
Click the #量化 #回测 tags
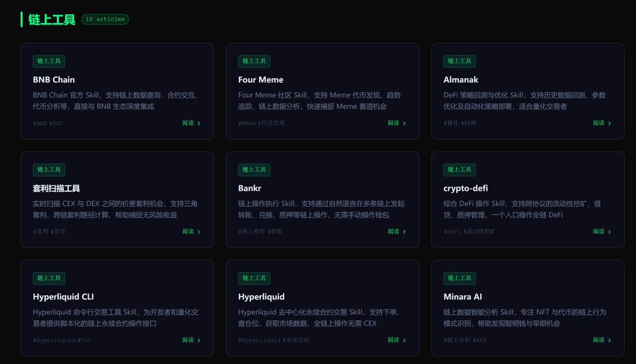460,123
